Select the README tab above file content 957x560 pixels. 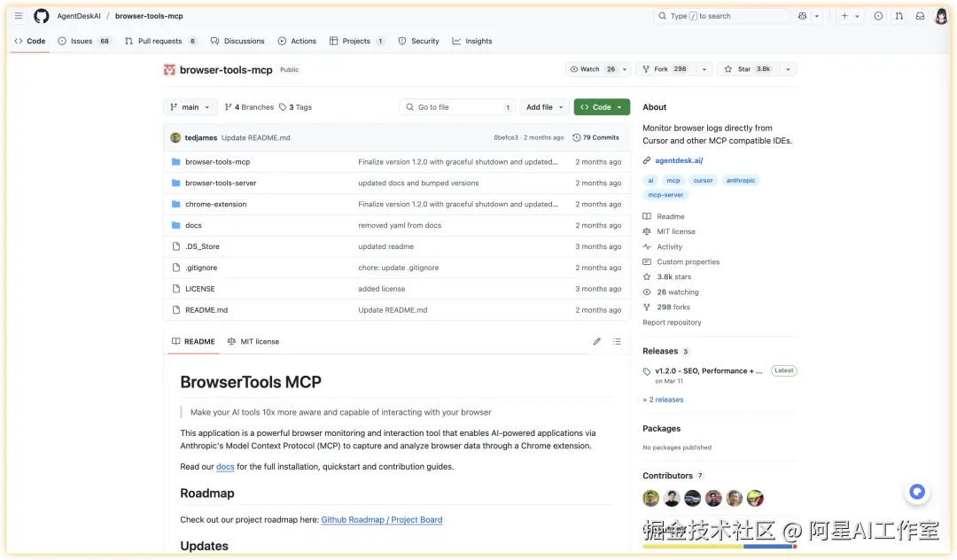(x=193, y=342)
